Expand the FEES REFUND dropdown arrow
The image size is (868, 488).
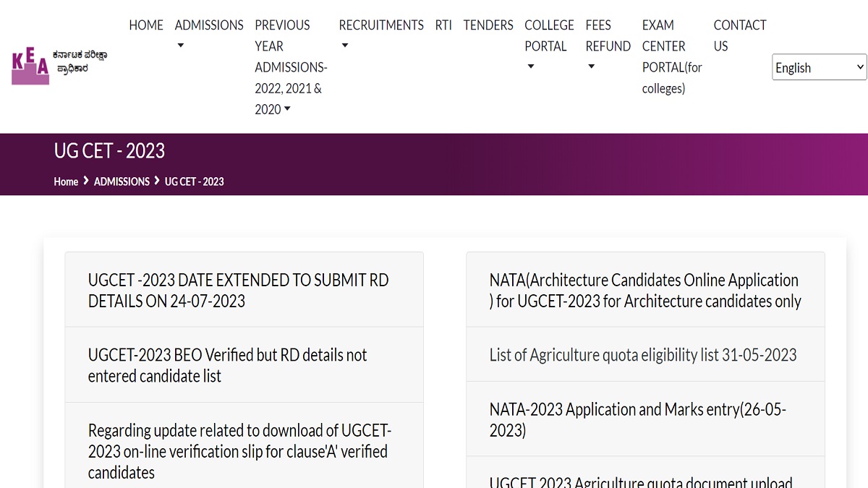click(591, 67)
